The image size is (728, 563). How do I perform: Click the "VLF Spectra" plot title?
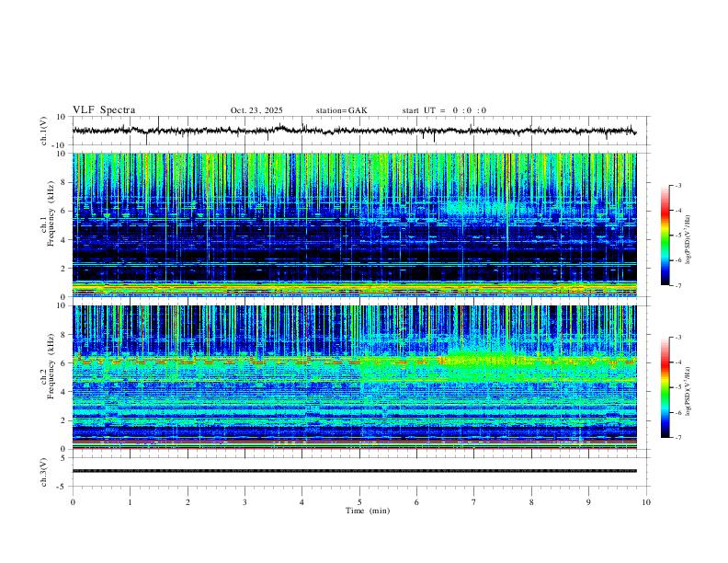tap(104, 110)
